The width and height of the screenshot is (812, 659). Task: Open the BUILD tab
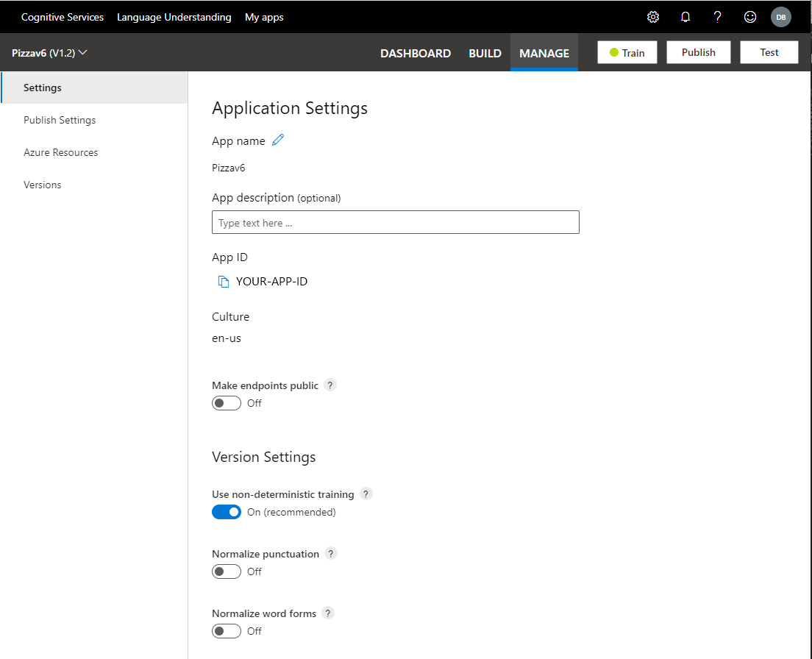point(485,53)
